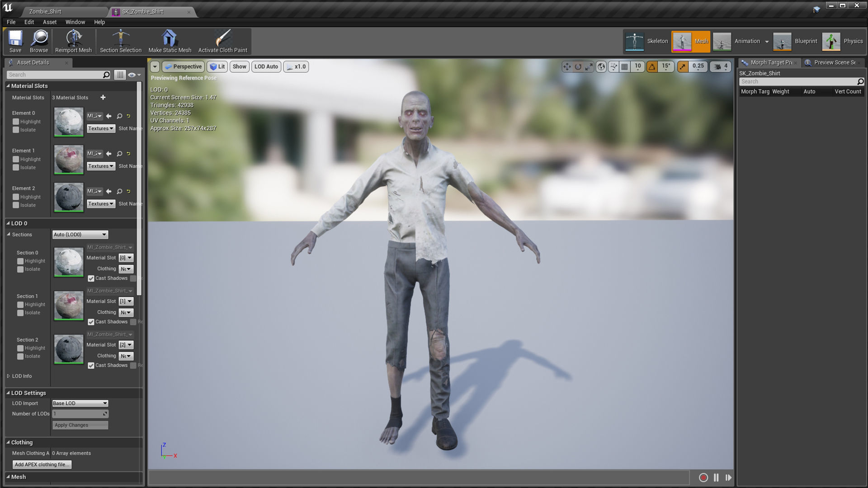Open the Edit menu

29,22
